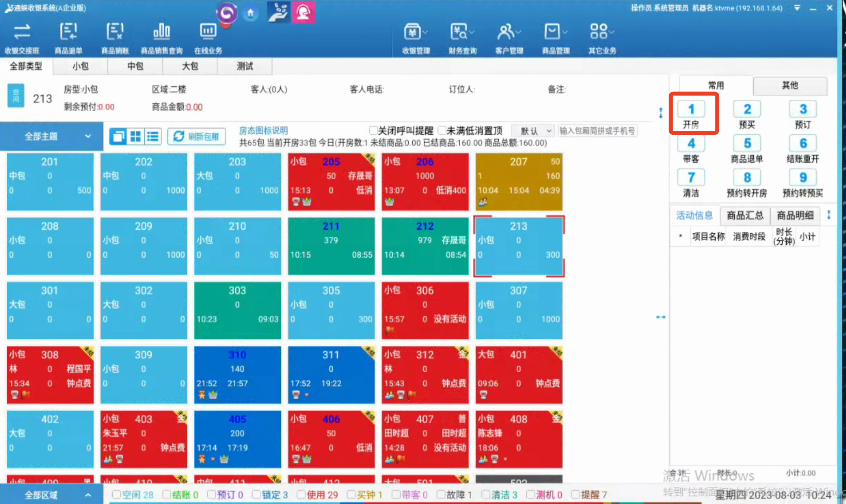Click the blue home icon in title bar
Screen dimensions: 846x504
tap(250, 13)
